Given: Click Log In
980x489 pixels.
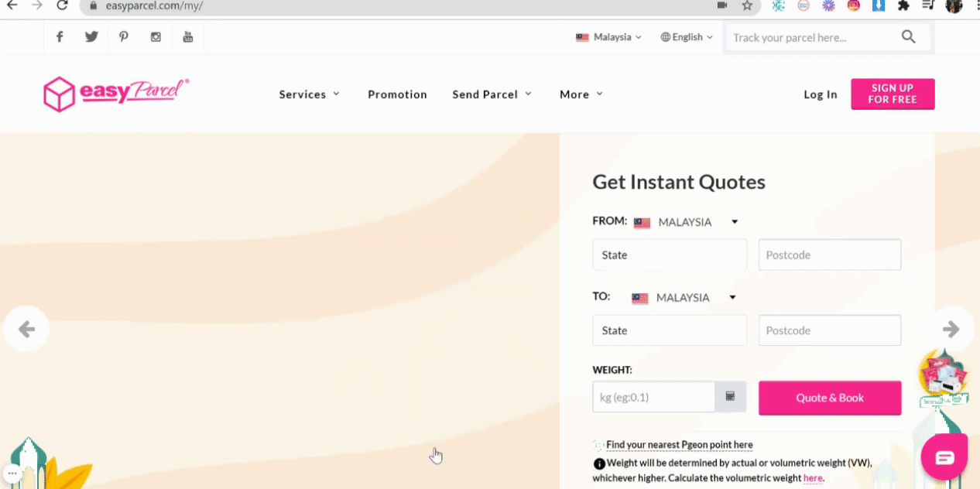Looking at the screenshot, I should [x=821, y=94].
